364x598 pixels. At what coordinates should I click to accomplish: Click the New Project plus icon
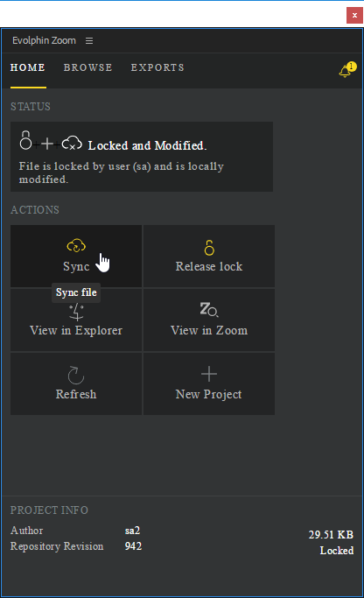tap(209, 374)
